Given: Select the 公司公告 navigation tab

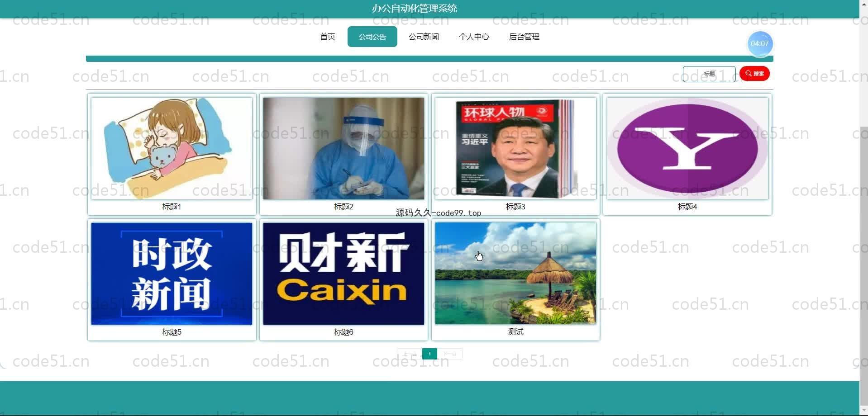Looking at the screenshot, I should [372, 37].
